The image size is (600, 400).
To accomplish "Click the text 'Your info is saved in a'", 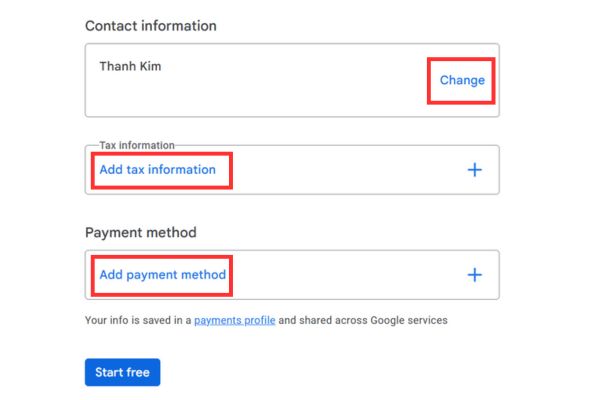I will pyautogui.click(x=138, y=321).
